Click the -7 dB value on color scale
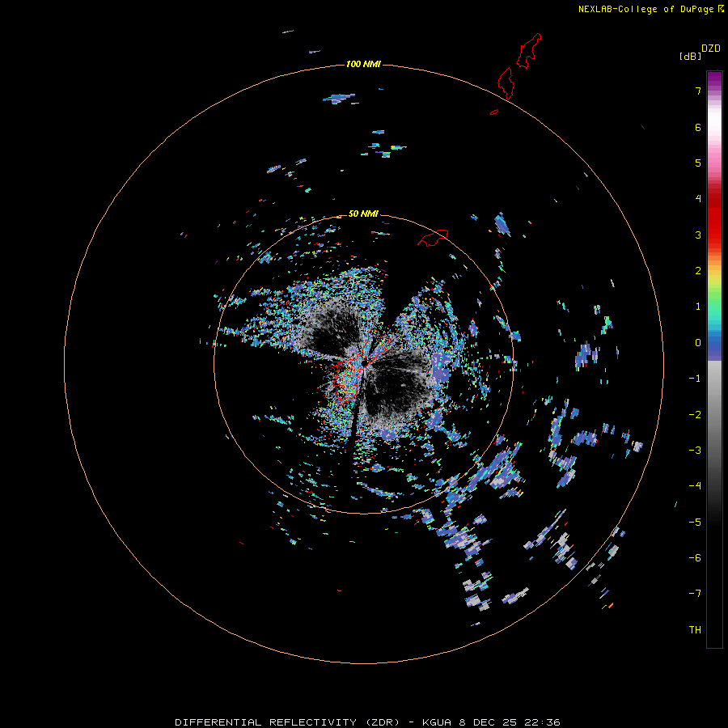The width and height of the screenshot is (728, 728). (695, 594)
